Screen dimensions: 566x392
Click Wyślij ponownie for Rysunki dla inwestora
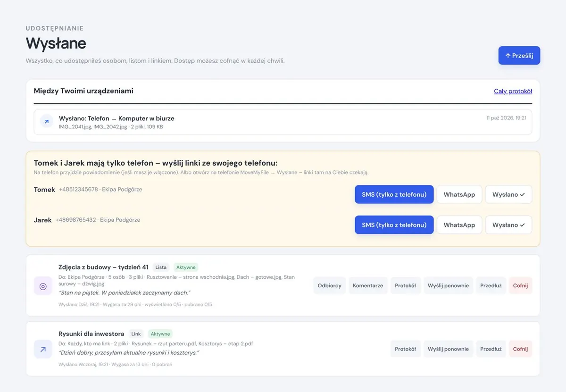449,349
